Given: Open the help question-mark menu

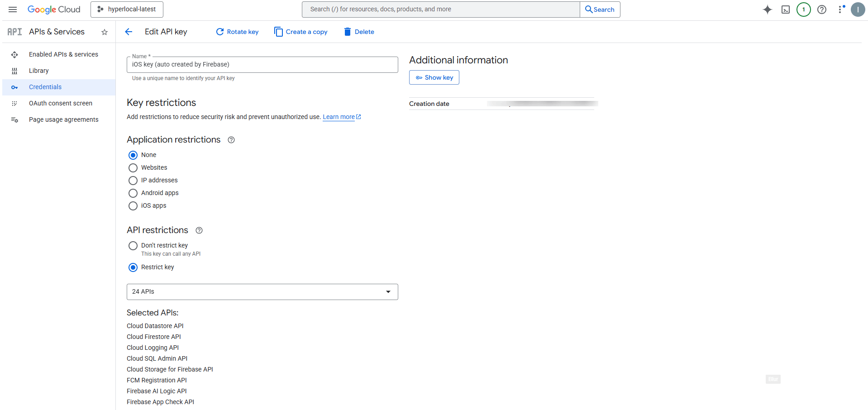Looking at the screenshot, I should point(822,10).
